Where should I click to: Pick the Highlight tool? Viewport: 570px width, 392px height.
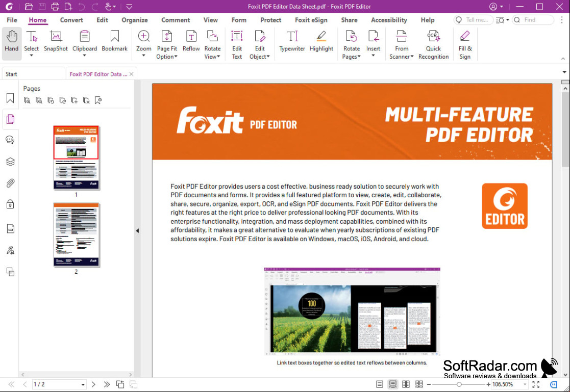(x=321, y=41)
